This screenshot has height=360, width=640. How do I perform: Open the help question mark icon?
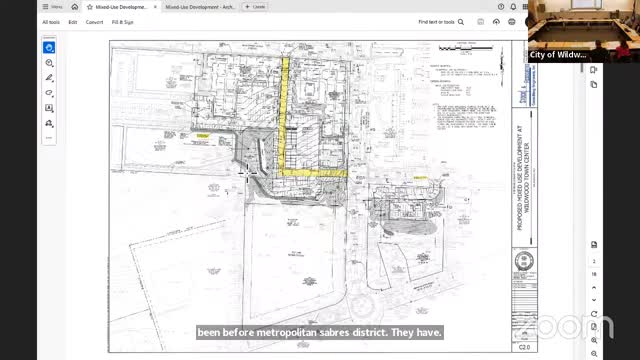click(x=501, y=7)
